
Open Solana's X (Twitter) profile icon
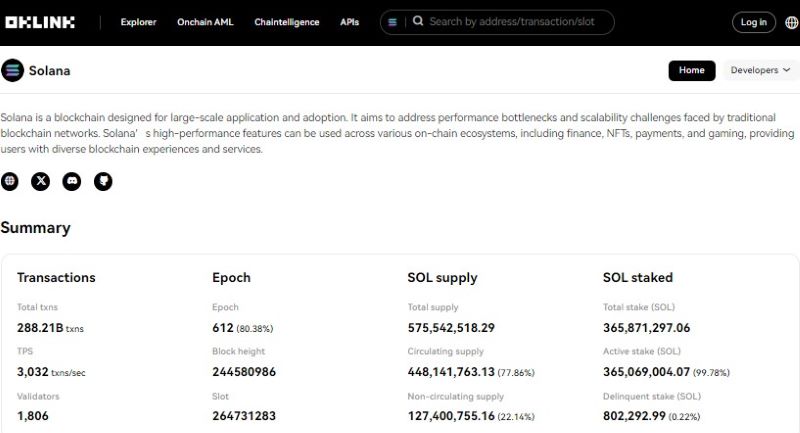coord(41,181)
